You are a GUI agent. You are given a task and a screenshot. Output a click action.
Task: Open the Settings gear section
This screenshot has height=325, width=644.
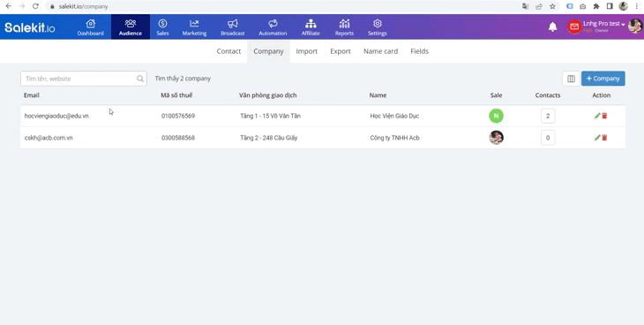tap(378, 27)
